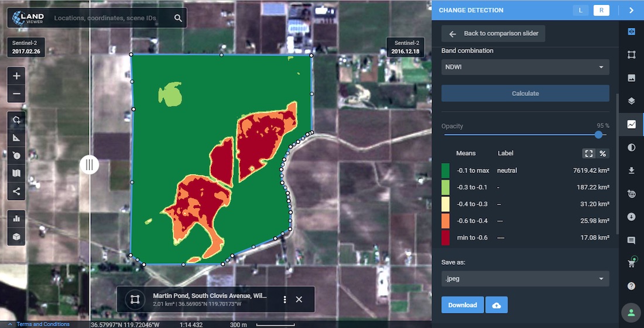Viewport: 644px width, 328px height.
Task: Click the LandViewer logo
Action: (28, 18)
